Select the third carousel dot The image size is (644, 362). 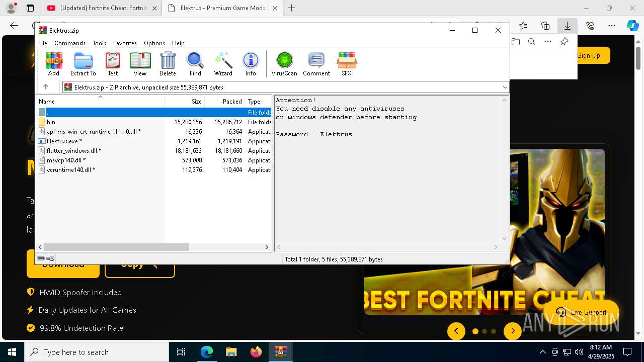point(494,331)
